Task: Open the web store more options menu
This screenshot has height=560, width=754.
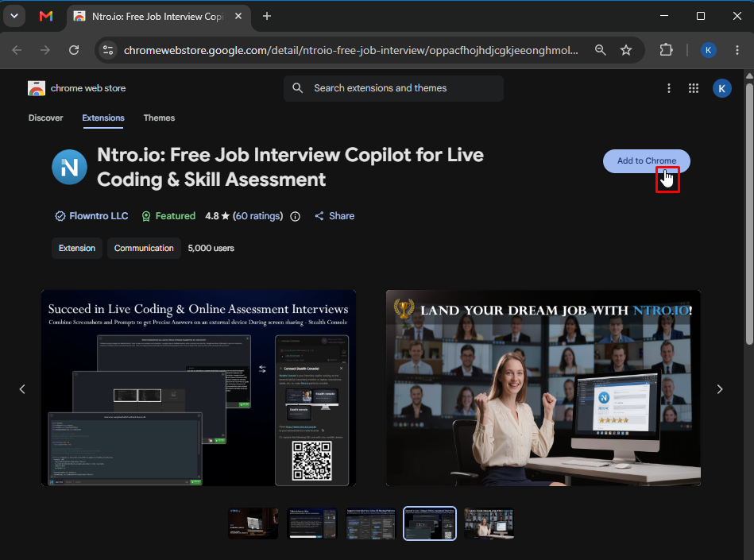Action: coord(668,88)
